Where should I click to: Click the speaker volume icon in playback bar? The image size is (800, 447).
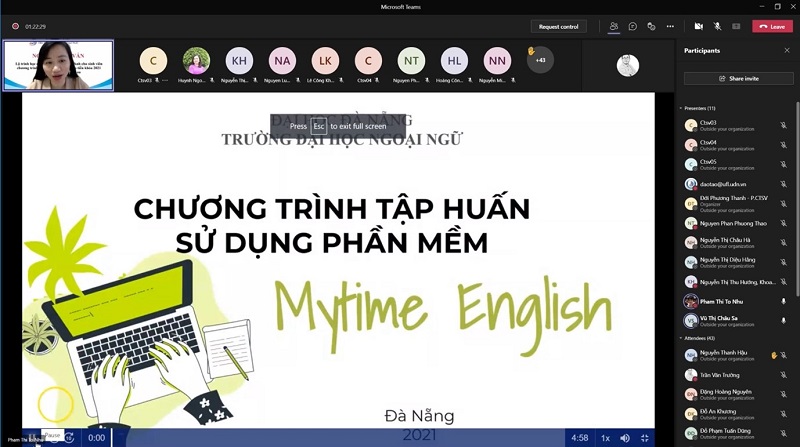[x=625, y=438]
